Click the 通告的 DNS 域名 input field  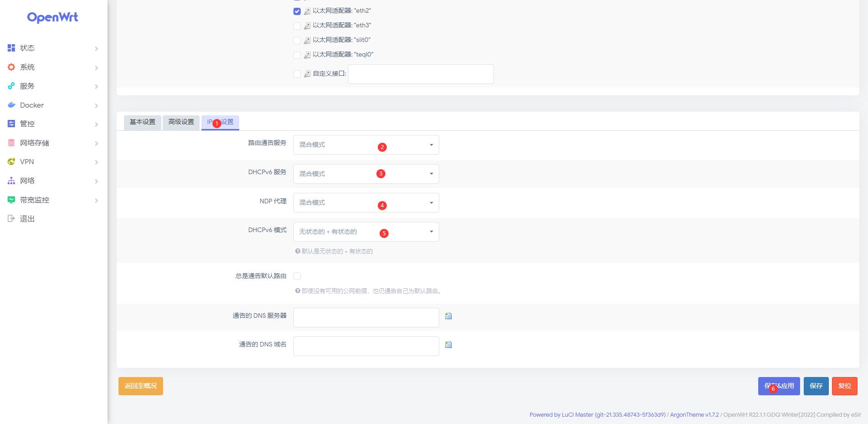click(366, 346)
